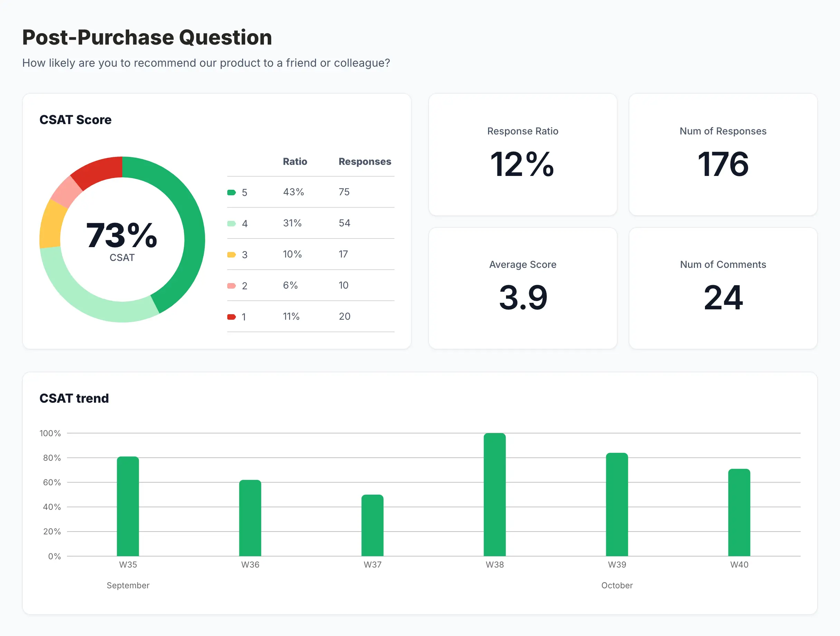Click the 31% ratio cell

[293, 223]
